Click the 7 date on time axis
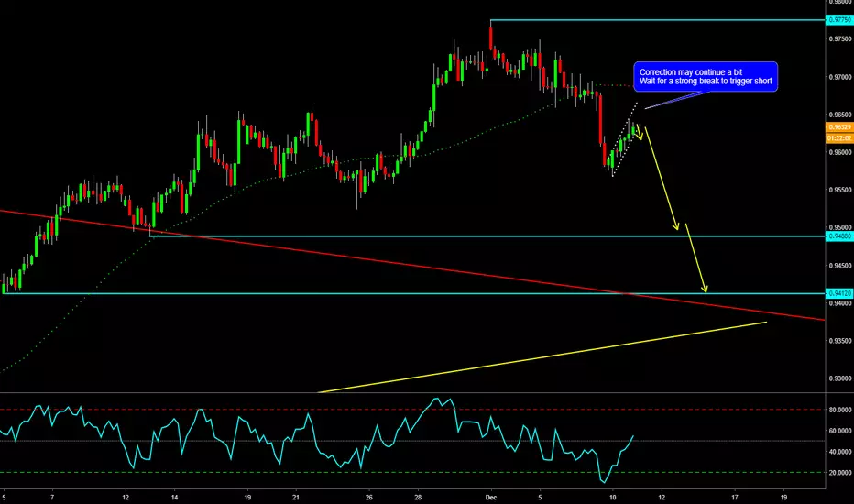Screen dimensions: 854x504 point(52,498)
